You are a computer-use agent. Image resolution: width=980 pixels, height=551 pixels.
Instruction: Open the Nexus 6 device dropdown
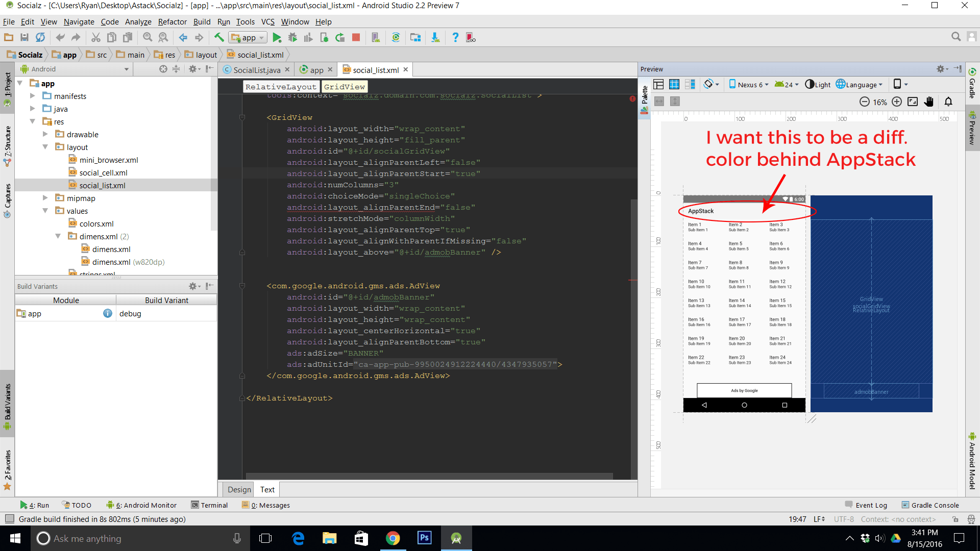pos(748,84)
